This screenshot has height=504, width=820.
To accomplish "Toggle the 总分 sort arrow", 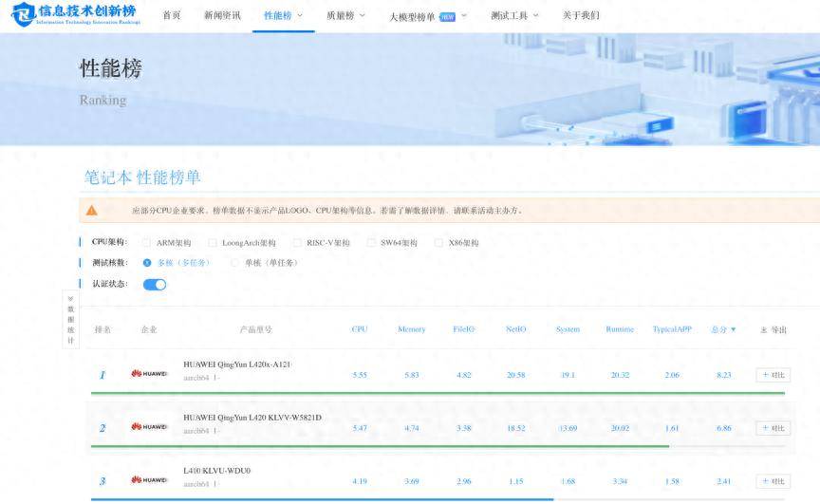I will pyautogui.click(x=734, y=329).
